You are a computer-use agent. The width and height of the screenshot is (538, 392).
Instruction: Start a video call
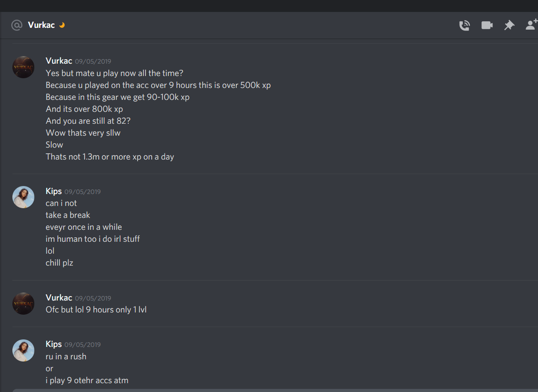tap(487, 25)
